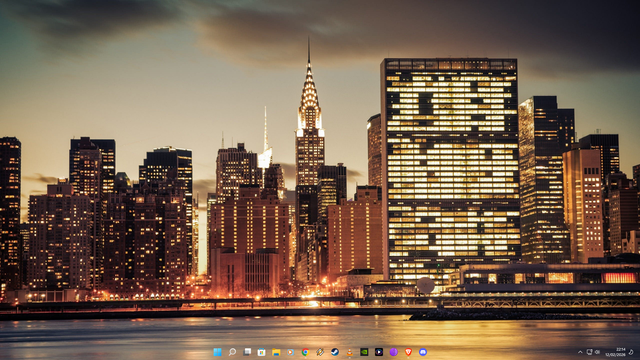Launch Google Chrome from the taskbar

(x=305, y=352)
